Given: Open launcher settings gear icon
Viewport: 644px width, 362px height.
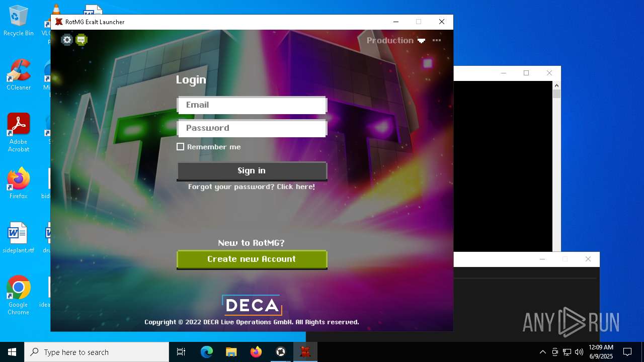Looking at the screenshot, I should (x=67, y=40).
